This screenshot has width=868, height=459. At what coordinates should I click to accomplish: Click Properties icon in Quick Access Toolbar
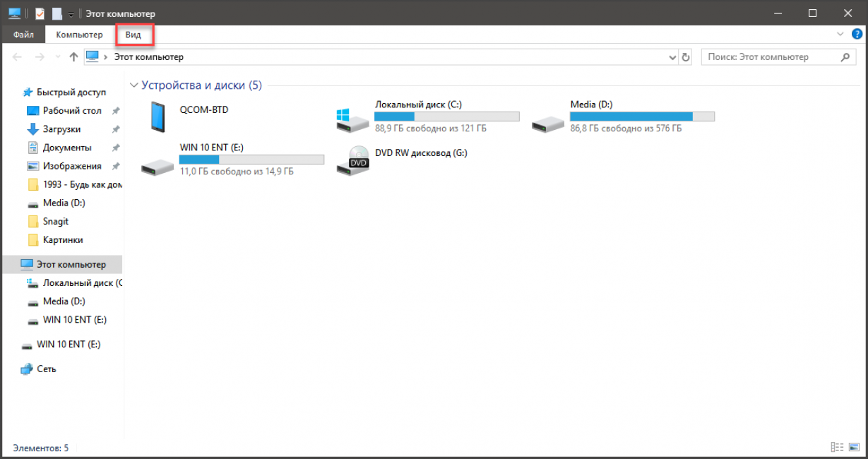click(40, 13)
